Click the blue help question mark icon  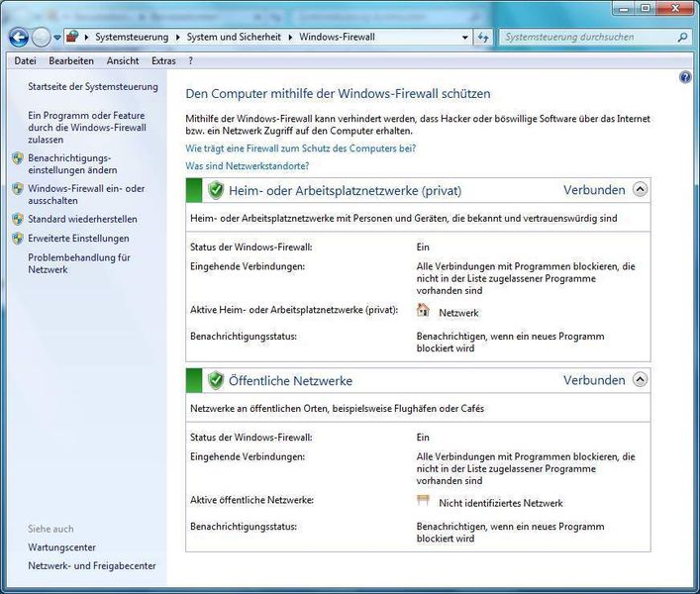(x=685, y=77)
